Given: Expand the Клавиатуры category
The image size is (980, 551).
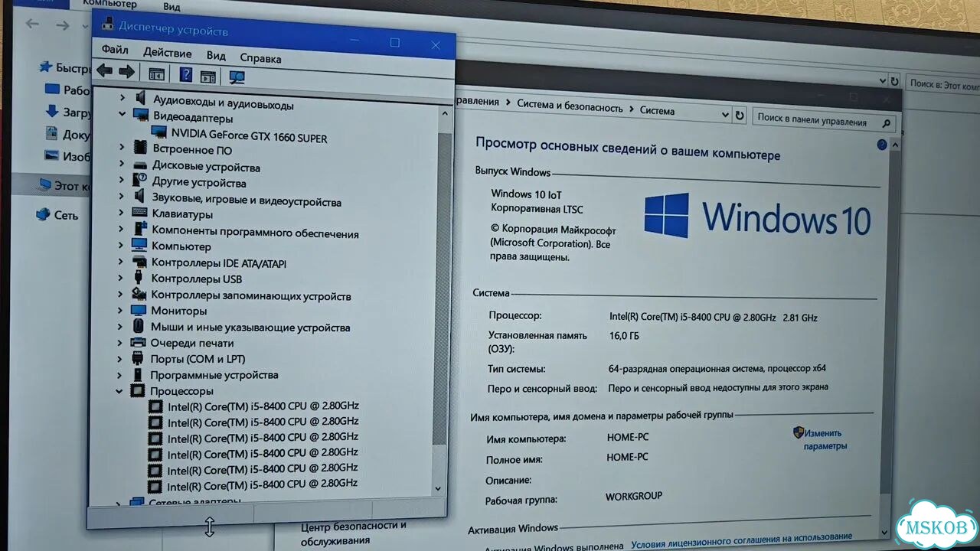Looking at the screenshot, I should (x=121, y=212).
